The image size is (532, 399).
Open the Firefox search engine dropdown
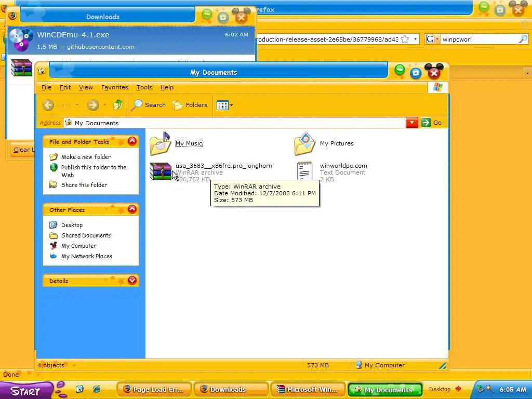click(x=432, y=39)
